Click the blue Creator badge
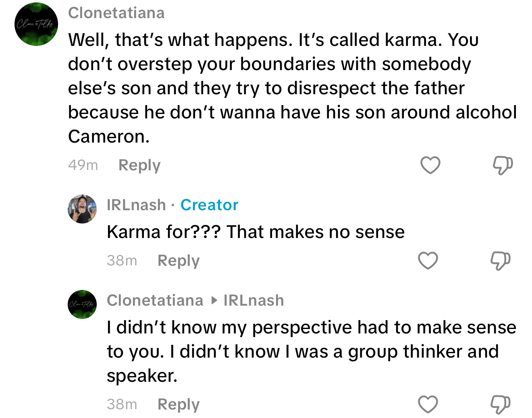This screenshot has height=418, width=532. [209, 205]
